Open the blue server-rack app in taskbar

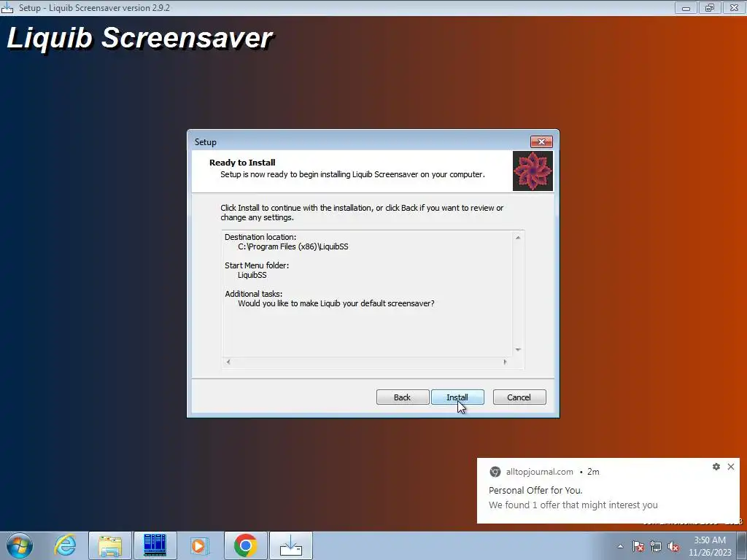click(155, 545)
